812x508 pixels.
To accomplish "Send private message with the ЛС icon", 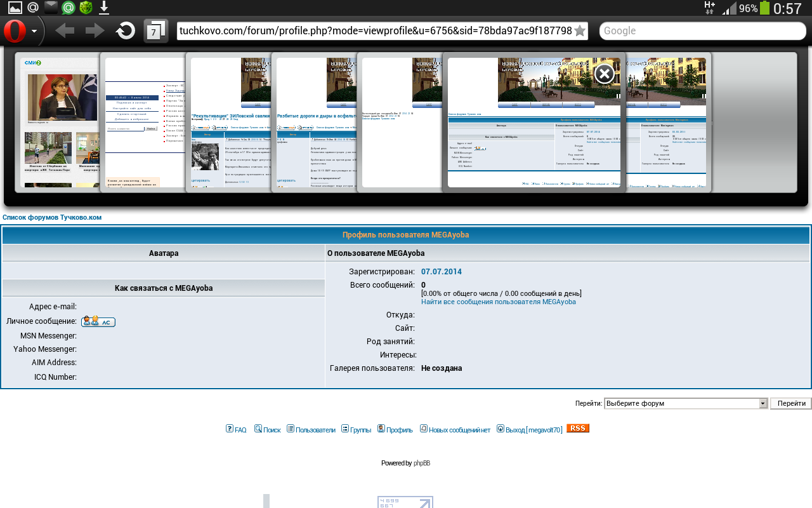I will tap(98, 322).
